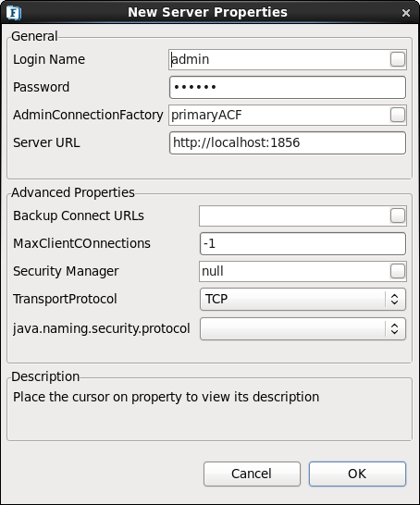Screen dimensions: 420x505
Task: Click into the Password field
Action: (x=288, y=87)
